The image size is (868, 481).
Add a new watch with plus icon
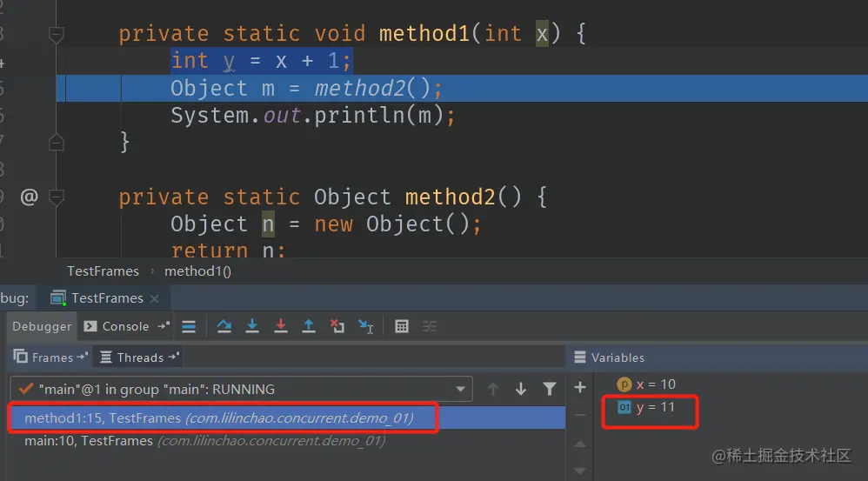pyautogui.click(x=579, y=387)
